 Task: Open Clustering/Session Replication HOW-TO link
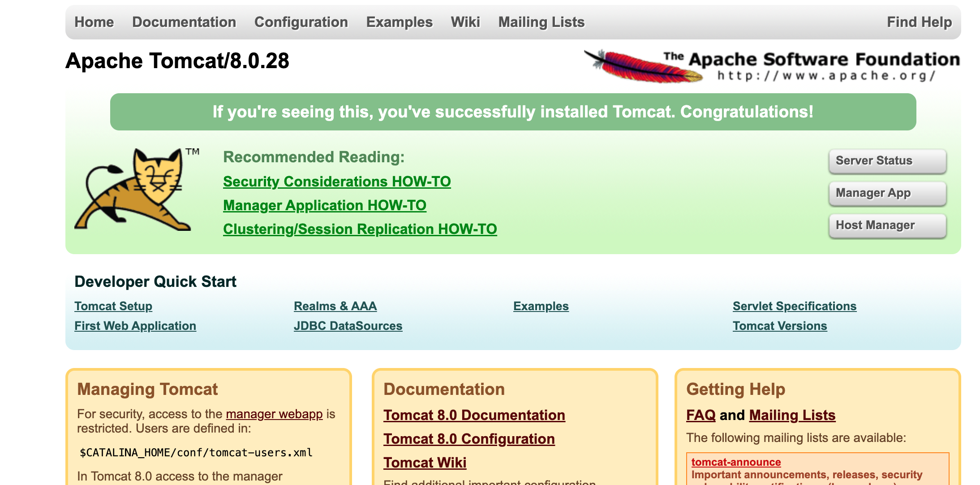[360, 229]
